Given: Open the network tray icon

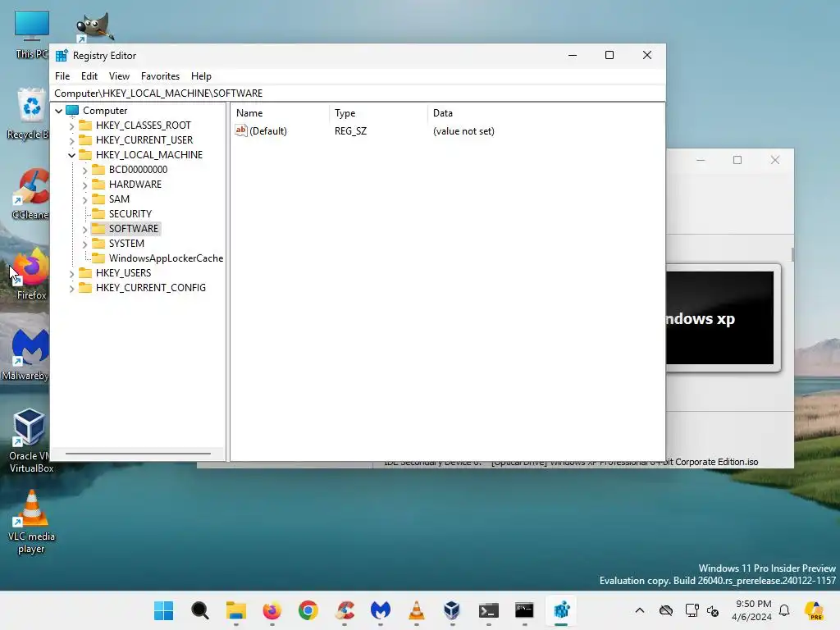Looking at the screenshot, I should click(692, 610).
